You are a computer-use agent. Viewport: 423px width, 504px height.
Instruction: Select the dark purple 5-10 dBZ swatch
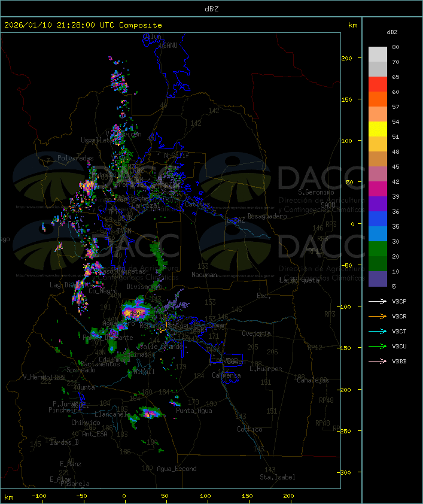(378, 279)
